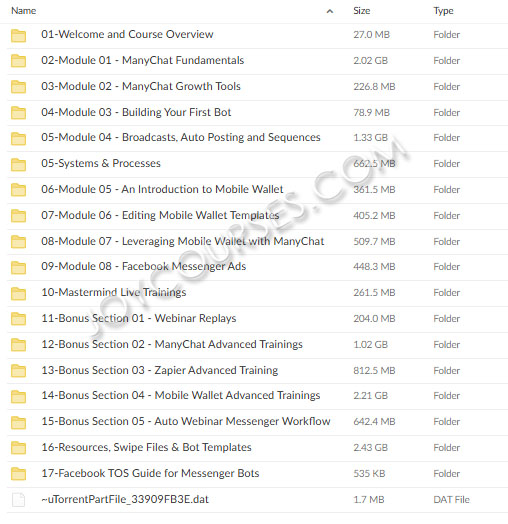Click folder icon next to 05-Systems & Processes

point(18,164)
